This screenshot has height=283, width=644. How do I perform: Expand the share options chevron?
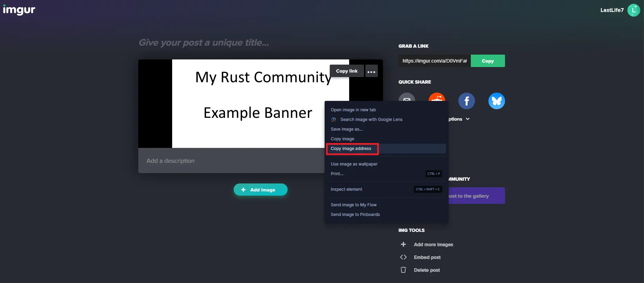point(468,119)
